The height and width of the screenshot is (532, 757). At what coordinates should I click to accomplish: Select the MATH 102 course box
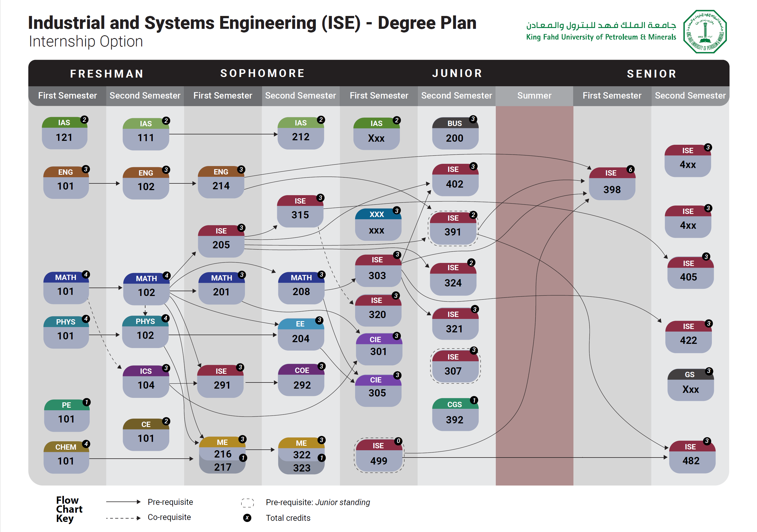pos(146,289)
